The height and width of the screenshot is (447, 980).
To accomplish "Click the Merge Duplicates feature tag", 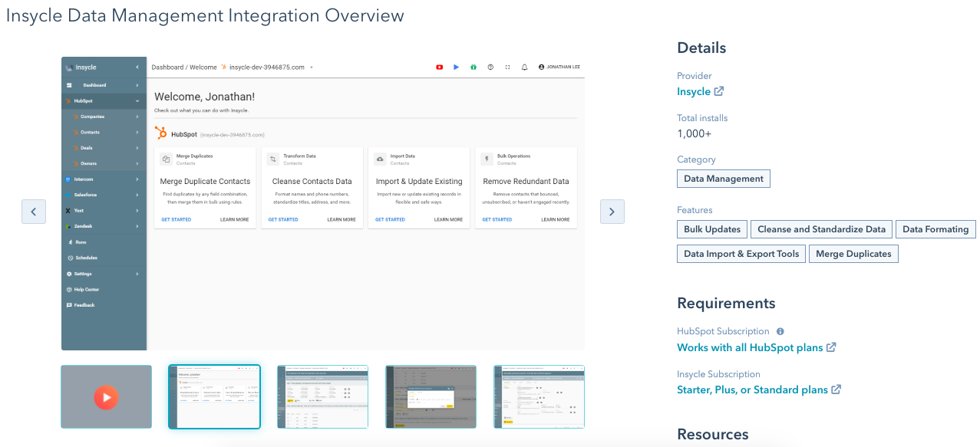I will point(853,254).
